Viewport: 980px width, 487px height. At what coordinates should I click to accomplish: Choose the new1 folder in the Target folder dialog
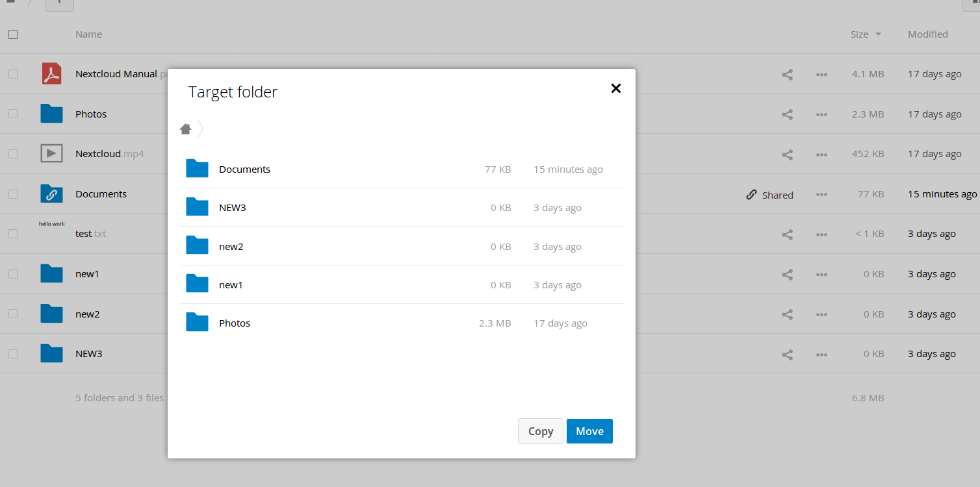[401, 284]
